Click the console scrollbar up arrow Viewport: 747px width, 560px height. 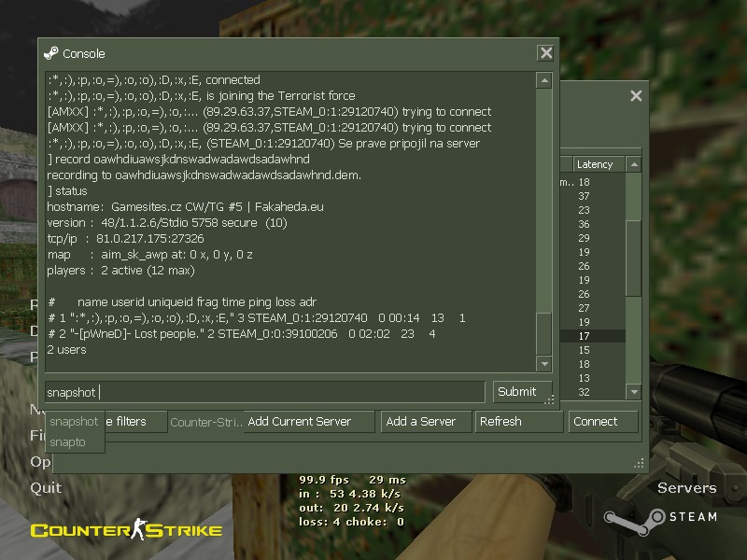pos(544,80)
